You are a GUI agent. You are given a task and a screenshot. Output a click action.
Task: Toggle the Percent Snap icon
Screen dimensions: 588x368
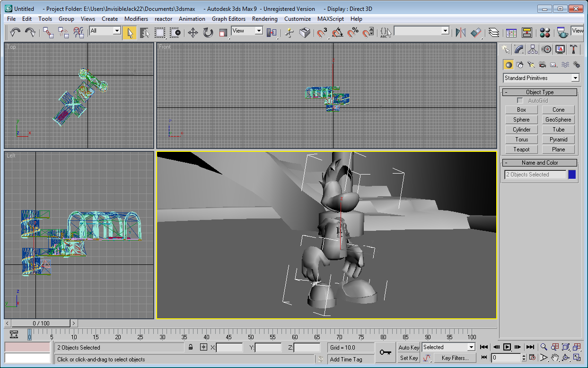[x=353, y=32]
